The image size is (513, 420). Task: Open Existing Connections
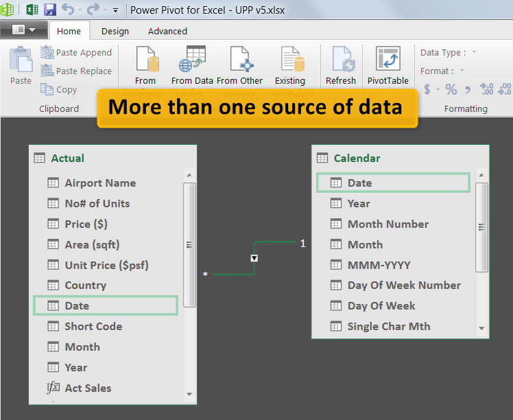tap(290, 67)
